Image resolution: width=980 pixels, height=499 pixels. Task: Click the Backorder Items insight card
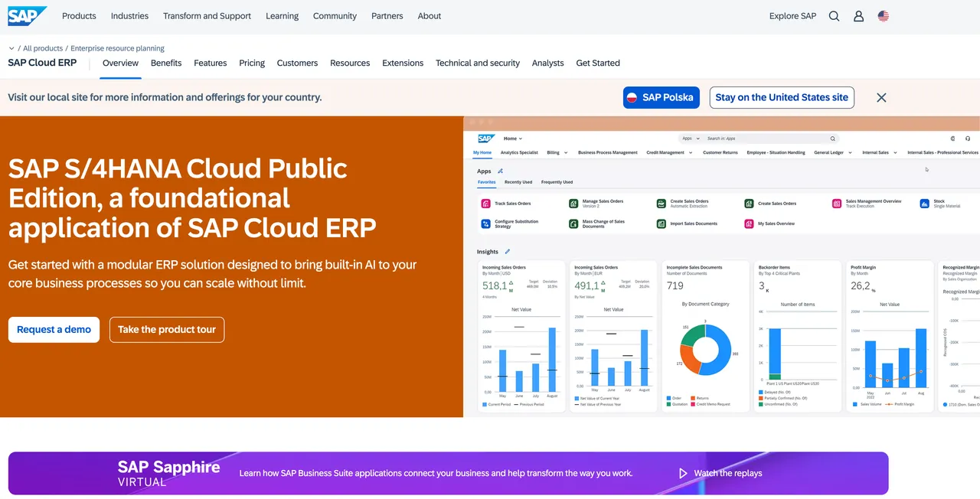[797, 337]
